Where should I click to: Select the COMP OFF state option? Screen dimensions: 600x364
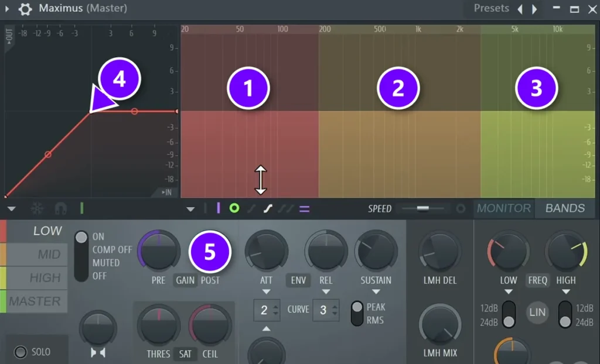pos(112,250)
